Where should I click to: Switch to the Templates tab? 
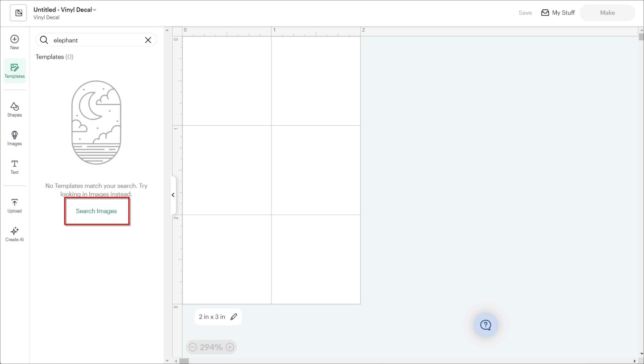[14, 71]
